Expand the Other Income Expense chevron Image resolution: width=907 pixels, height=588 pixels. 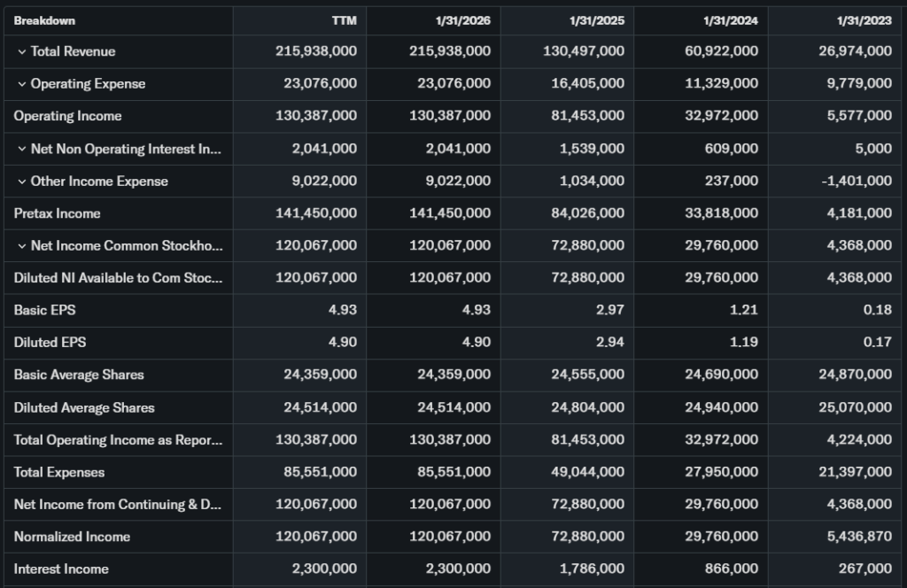pos(22,182)
